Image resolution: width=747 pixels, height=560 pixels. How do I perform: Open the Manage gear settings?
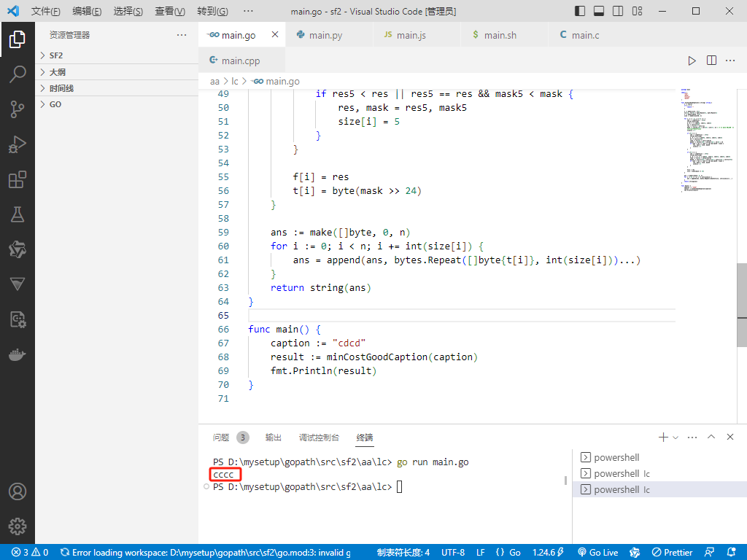(x=18, y=526)
